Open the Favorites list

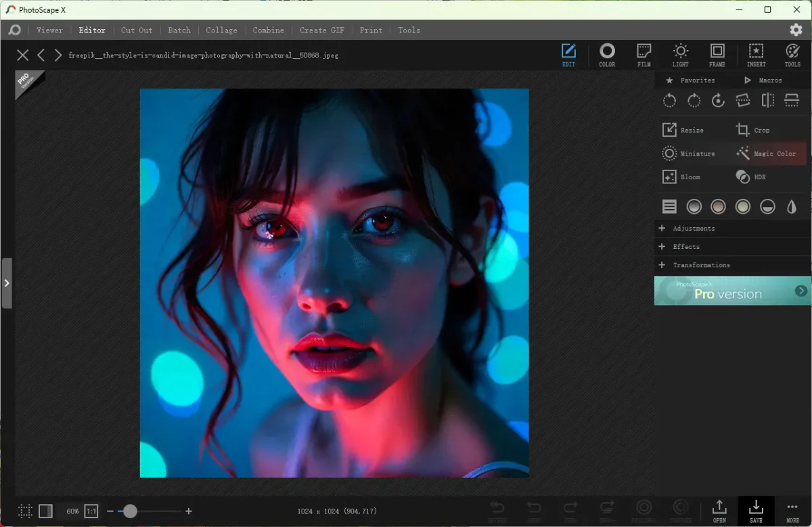tap(691, 80)
